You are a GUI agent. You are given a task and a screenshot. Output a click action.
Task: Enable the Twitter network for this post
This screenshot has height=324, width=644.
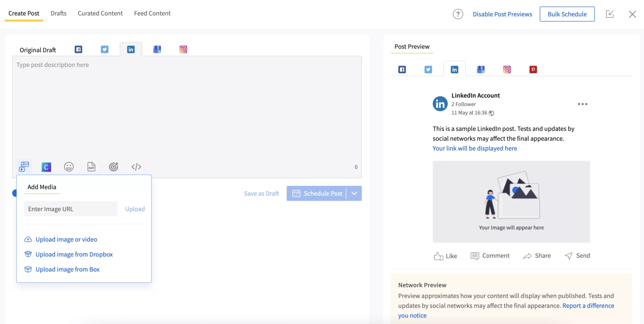105,49
